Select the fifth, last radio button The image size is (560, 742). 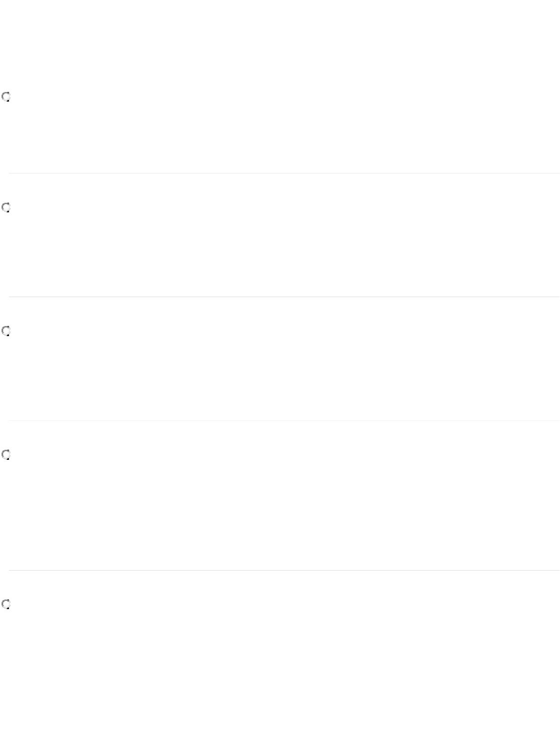[x=6, y=604]
